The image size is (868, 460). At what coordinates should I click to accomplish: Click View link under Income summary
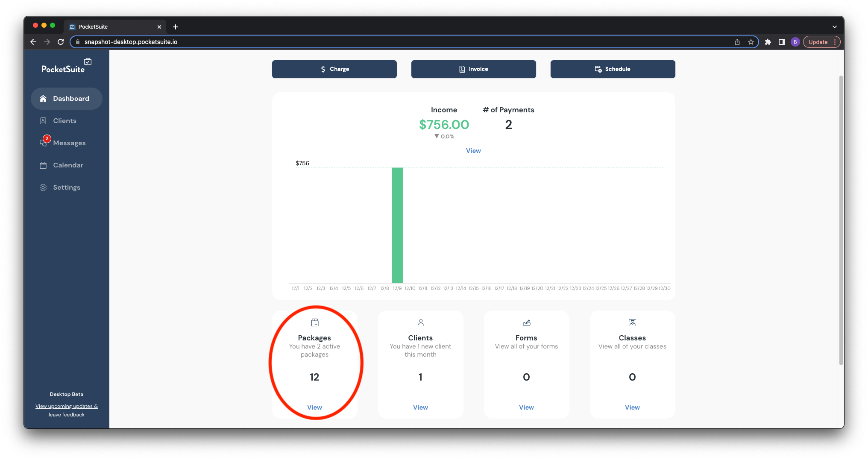[x=473, y=151]
